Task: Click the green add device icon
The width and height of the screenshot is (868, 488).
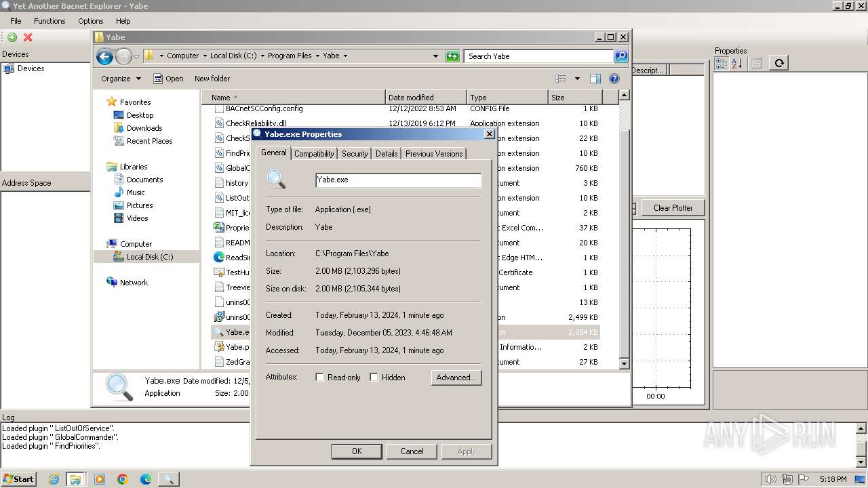Action: pos(12,37)
